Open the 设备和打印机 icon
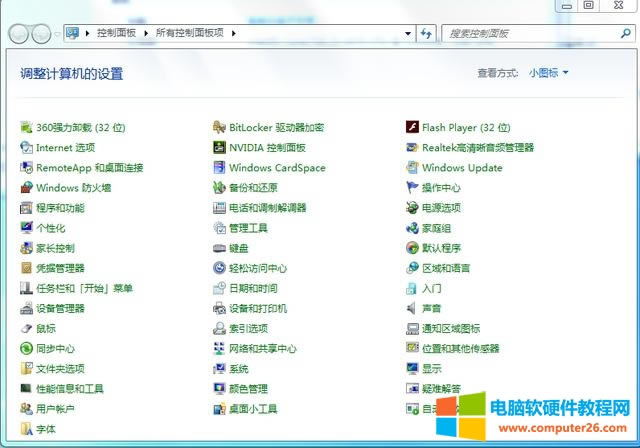This screenshot has height=448, width=640. pyautogui.click(x=219, y=308)
